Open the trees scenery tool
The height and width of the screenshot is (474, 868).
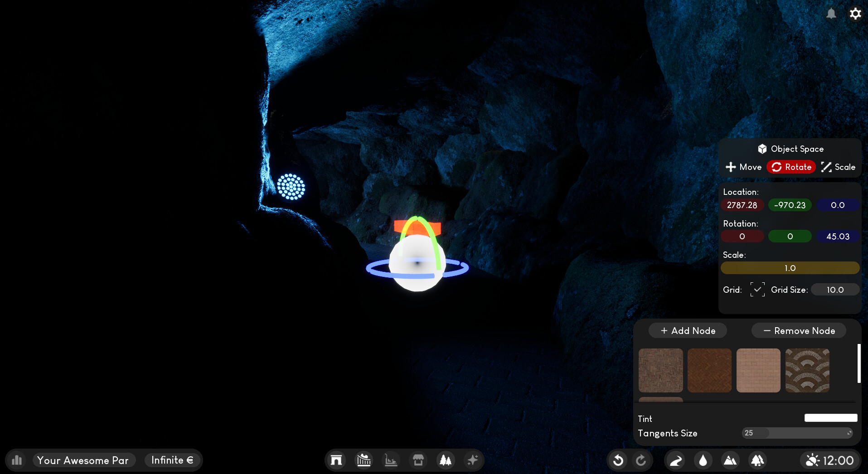pos(445,460)
